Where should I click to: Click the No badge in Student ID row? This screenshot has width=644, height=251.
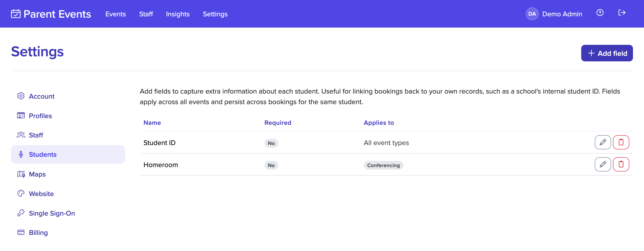pos(271,143)
